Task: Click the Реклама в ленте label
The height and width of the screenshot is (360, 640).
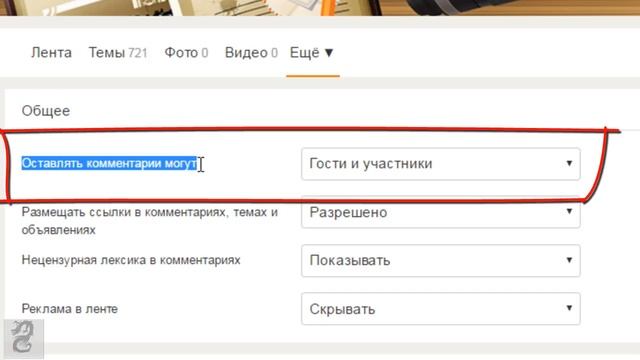Action: click(x=69, y=309)
